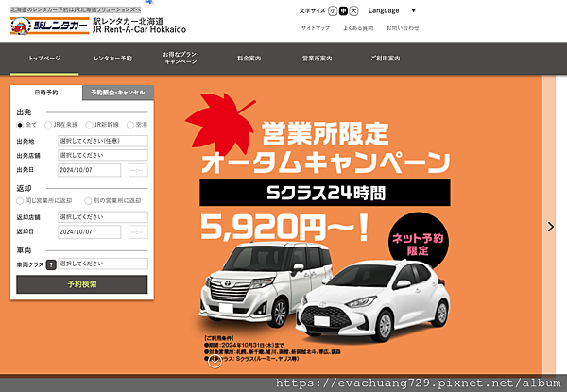The height and width of the screenshot is (392, 567).
Task: Click the 予約検索 button
Action: tap(82, 284)
